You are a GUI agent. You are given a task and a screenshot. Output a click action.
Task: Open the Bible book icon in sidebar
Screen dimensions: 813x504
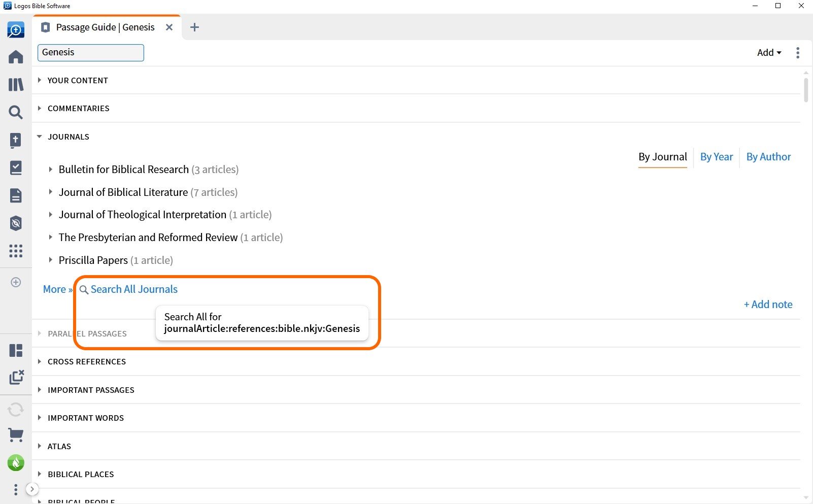coord(16,140)
